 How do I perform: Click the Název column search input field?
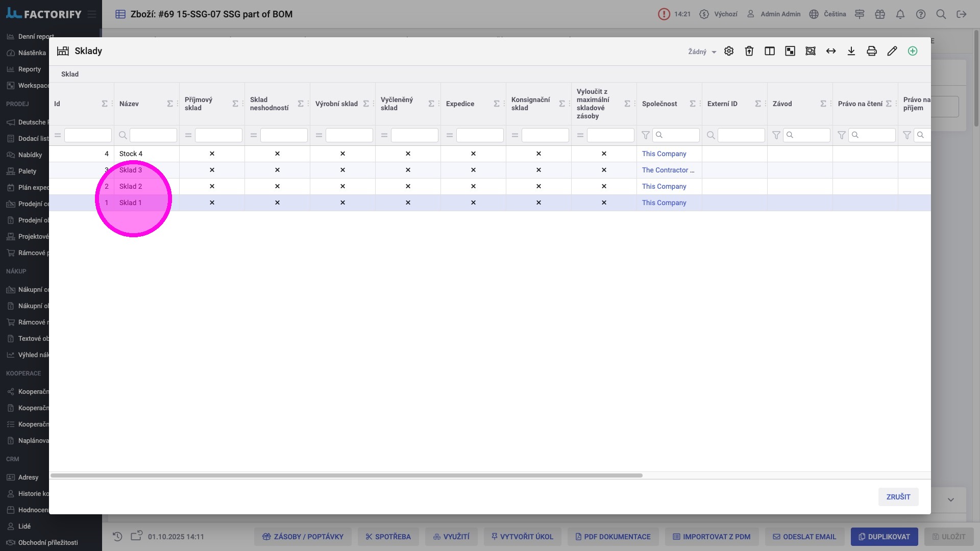coord(153,135)
